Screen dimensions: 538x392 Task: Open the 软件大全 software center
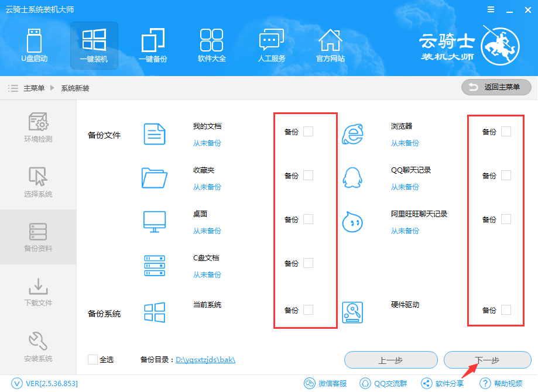(212, 46)
